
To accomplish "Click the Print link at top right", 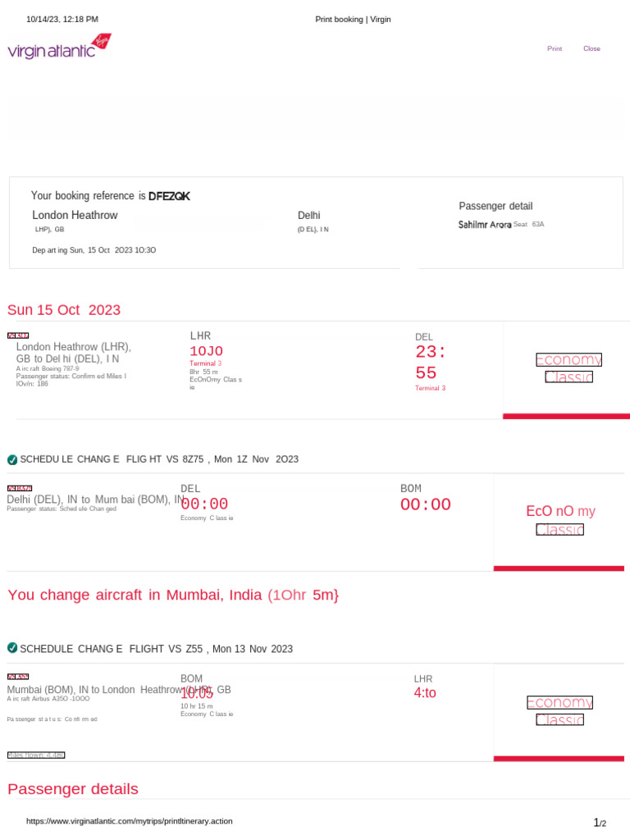I will (x=555, y=49).
